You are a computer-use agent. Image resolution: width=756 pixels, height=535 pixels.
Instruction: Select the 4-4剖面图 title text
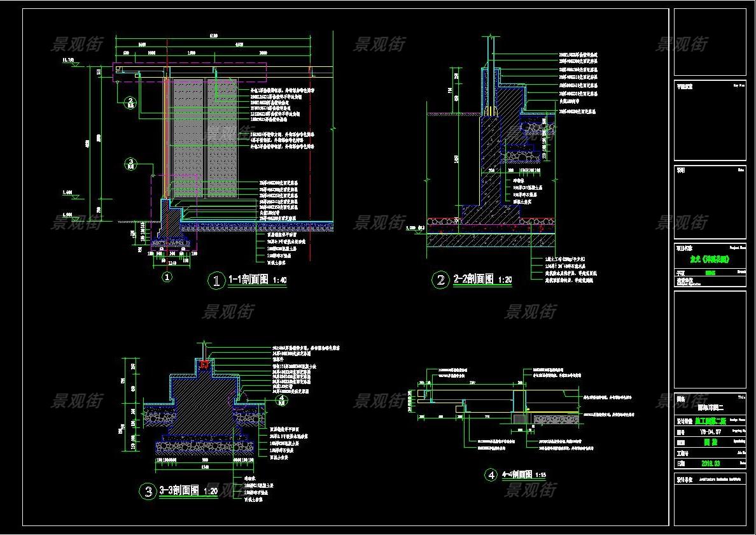coord(515,475)
